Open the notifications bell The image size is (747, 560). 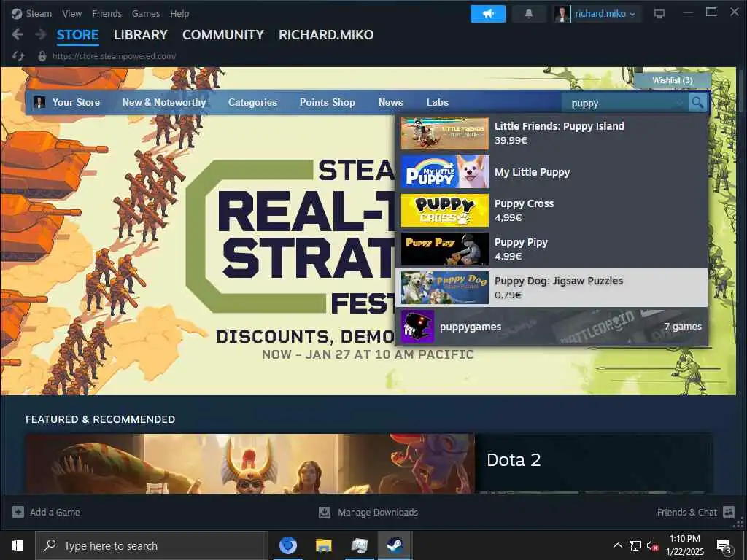(x=529, y=14)
